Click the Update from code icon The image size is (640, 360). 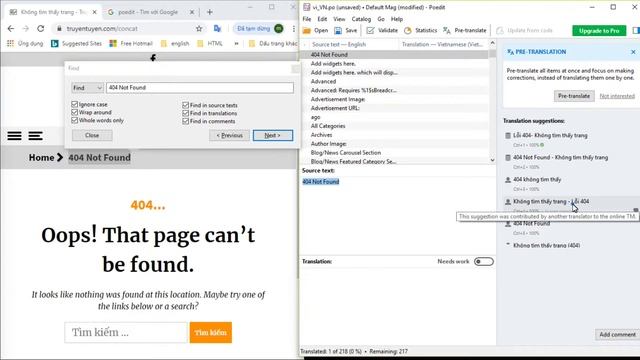coord(500,31)
